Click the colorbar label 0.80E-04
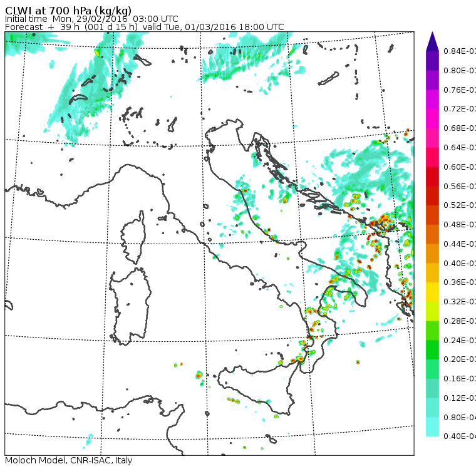This screenshot has width=476, height=469. pos(460,418)
